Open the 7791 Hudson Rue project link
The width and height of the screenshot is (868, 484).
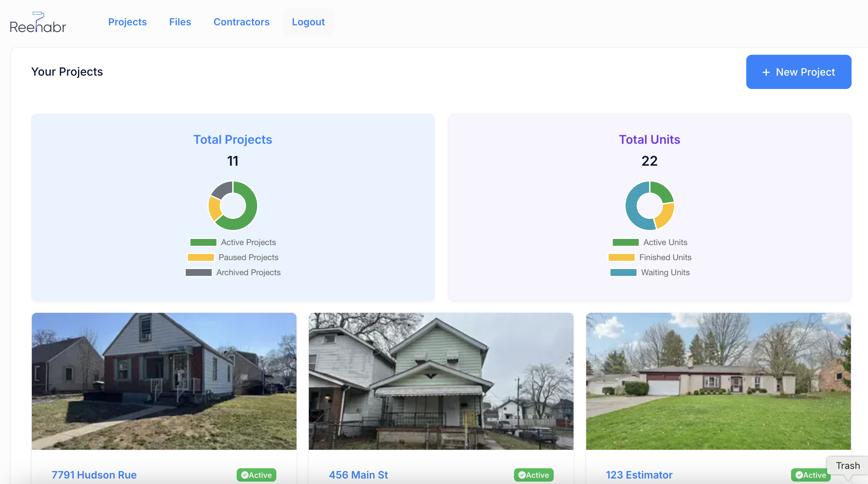(94, 475)
